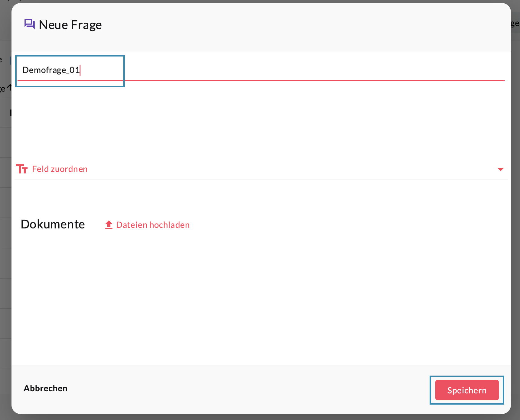
Task: Cancel the dialog with Abbrechen
Action: pyautogui.click(x=46, y=388)
